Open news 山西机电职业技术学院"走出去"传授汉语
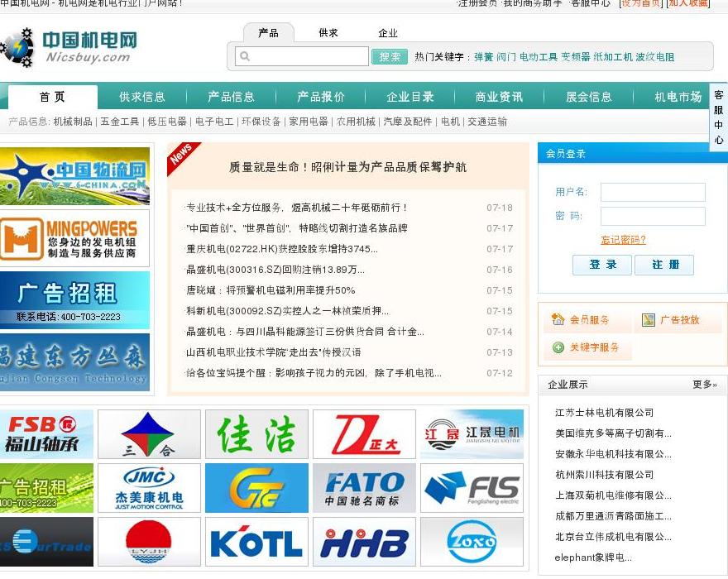The image size is (728, 579). click(x=274, y=352)
